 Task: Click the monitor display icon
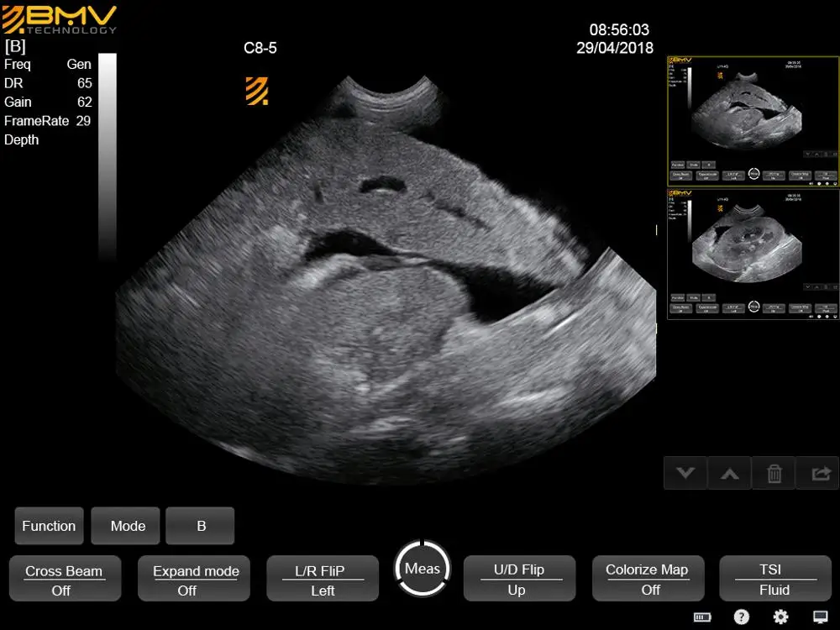tap(820, 617)
